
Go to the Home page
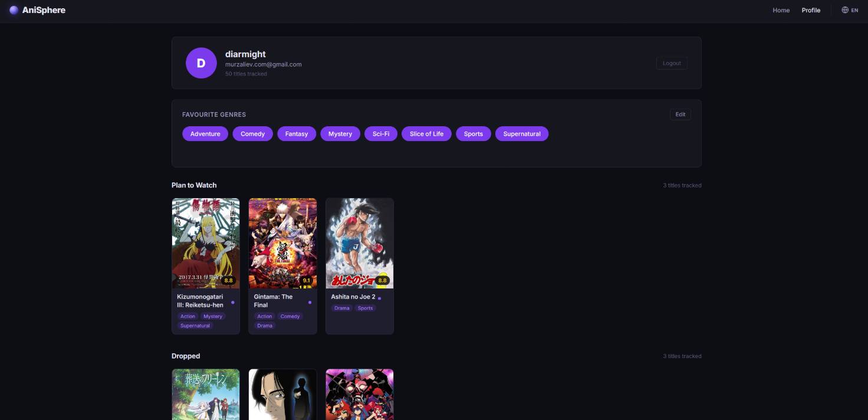click(x=781, y=10)
